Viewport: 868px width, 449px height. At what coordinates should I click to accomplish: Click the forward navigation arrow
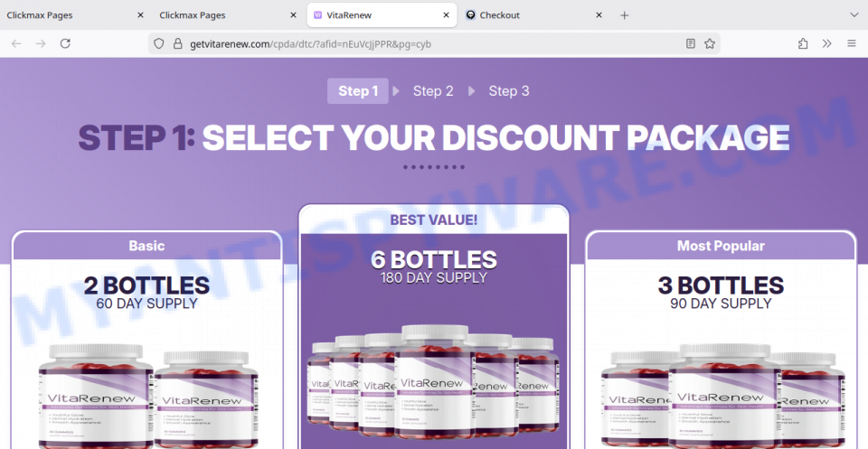pos(41,43)
